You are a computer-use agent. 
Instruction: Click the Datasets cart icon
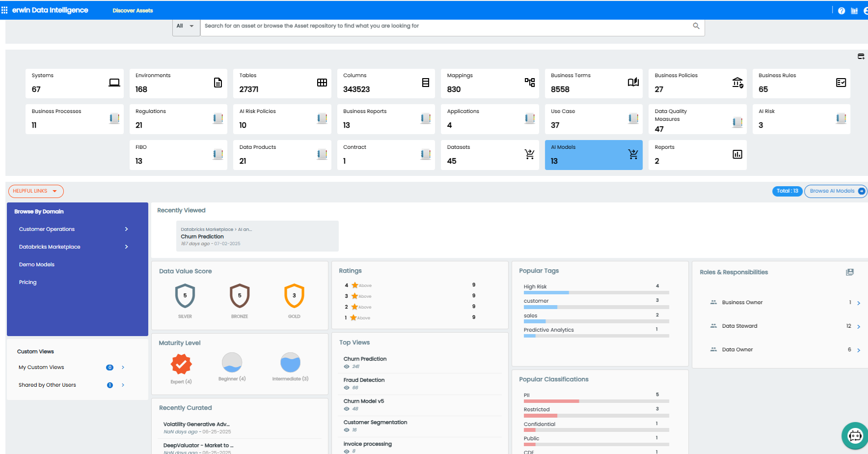[530, 154]
